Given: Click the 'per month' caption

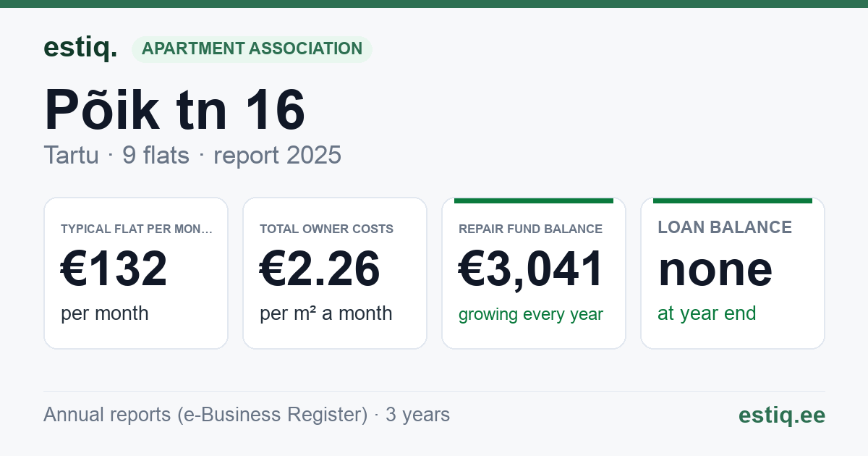Looking at the screenshot, I should (x=105, y=313).
